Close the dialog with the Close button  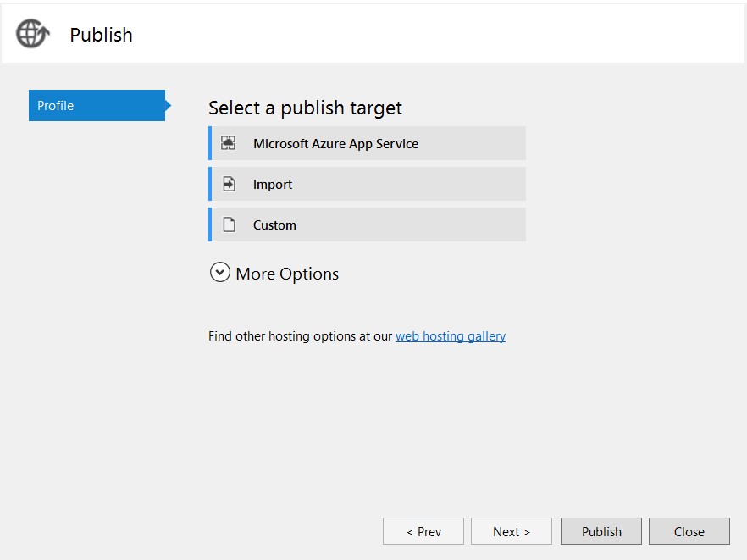[689, 531]
